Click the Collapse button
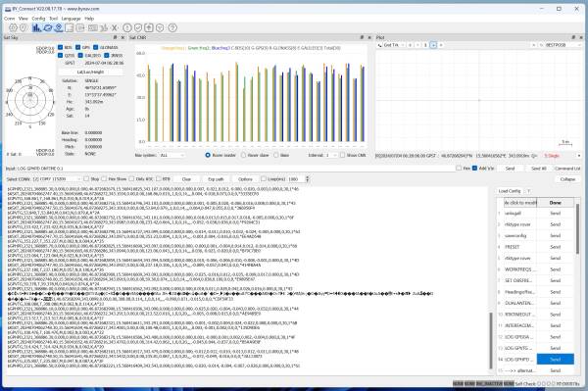This screenshot has width=588, height=391. pos(567,179)
